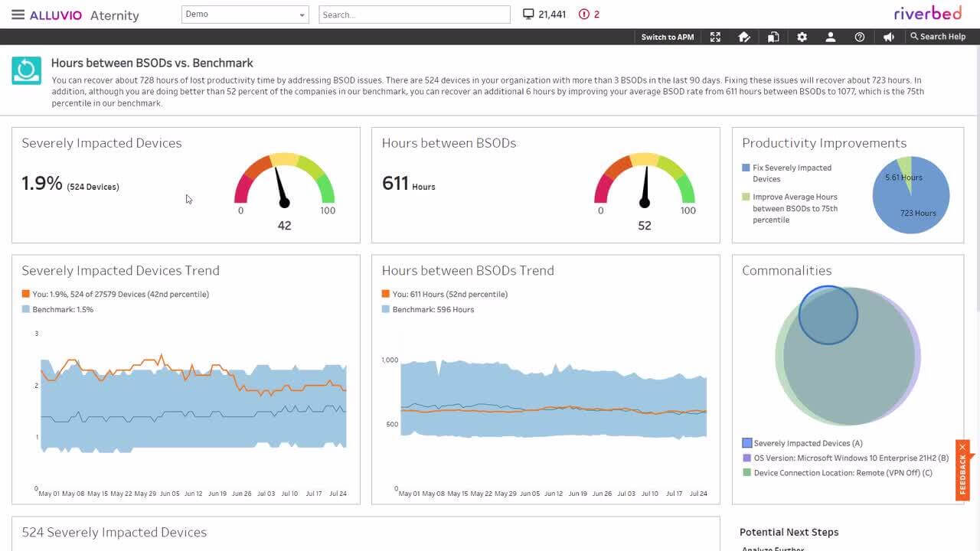Click the 'Benchmark: 1.5%' legend swatch

26,309
